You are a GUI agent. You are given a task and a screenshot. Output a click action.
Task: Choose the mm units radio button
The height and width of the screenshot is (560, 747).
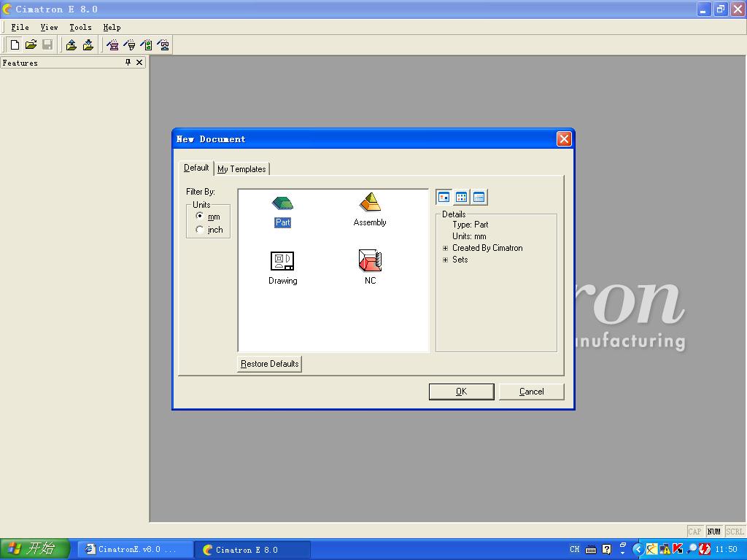pyautogui.click(x=200, y=216)
